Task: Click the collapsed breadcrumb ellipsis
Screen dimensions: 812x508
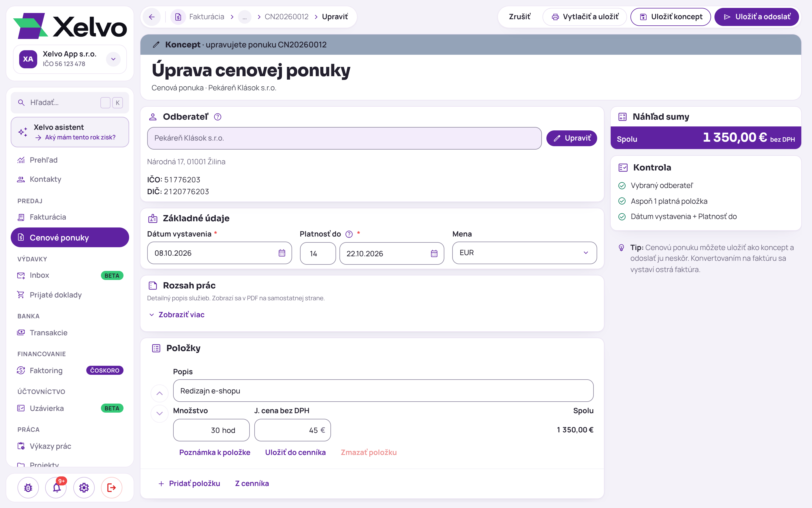Action: (x=245, y=17)
